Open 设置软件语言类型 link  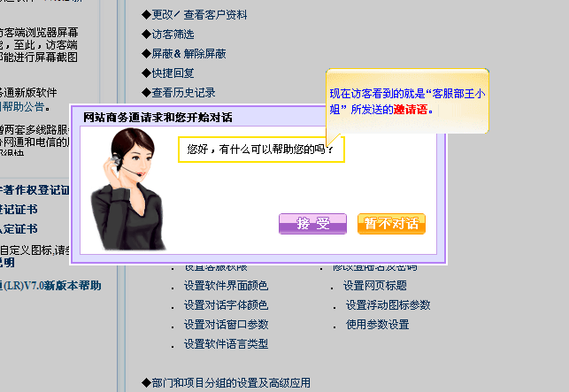[226, 343]
